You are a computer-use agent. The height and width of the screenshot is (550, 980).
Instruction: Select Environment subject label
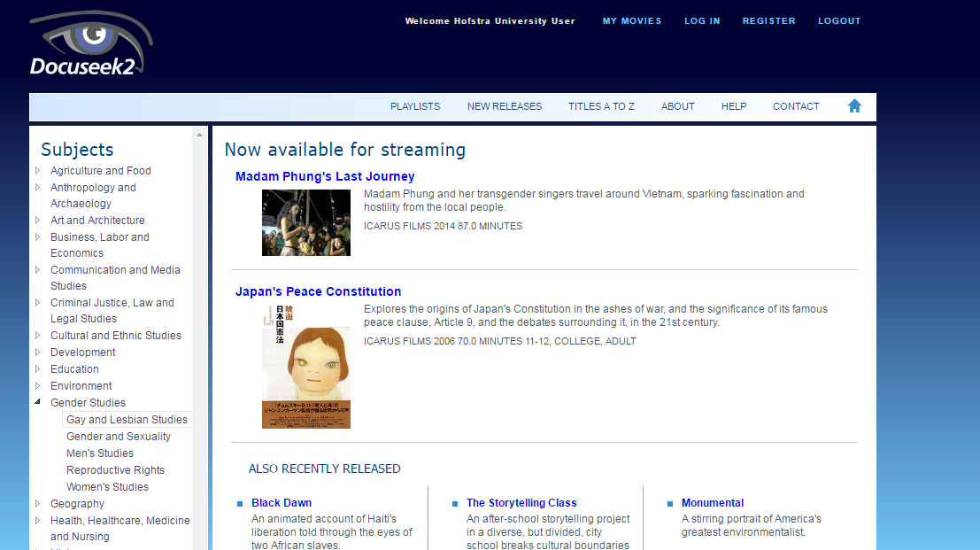pyautogui.click(x=81, y=385)
